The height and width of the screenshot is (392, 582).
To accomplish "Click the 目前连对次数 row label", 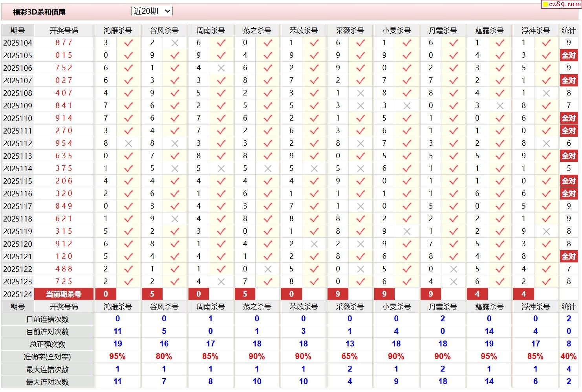I will [x=48, y=332].
